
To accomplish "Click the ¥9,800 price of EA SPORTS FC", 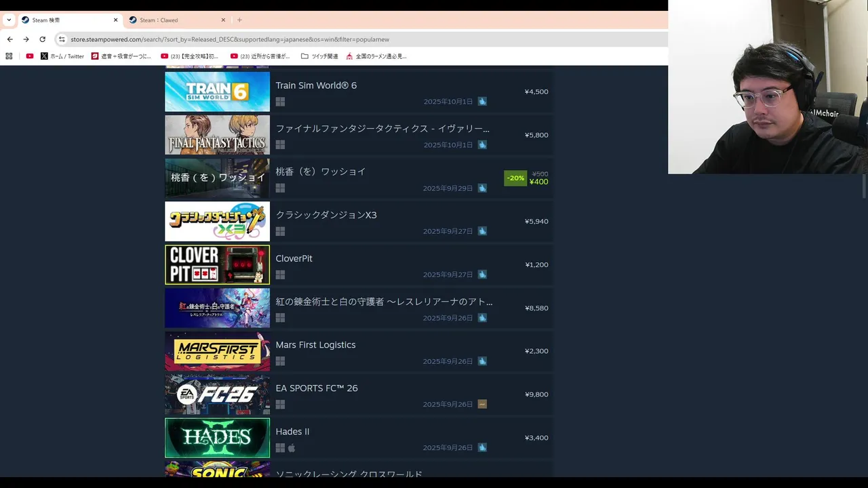I will click(x=536, y=394).
